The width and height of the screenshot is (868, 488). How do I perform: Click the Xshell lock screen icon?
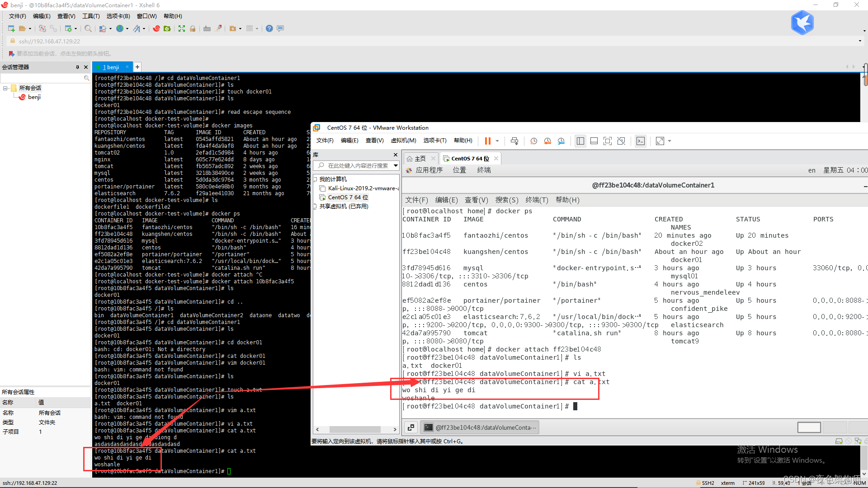click(x=193, y=28)
